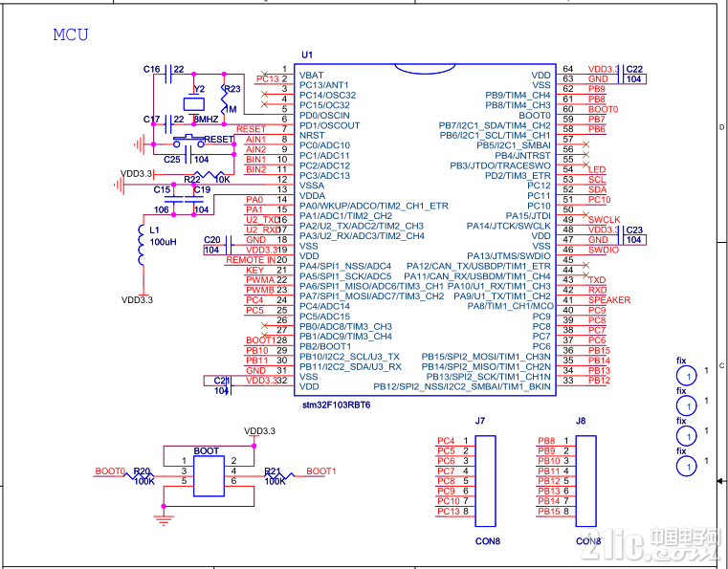Click the SDA net label
This screenshot has width=728, height=569.
[x=597, y=189]
